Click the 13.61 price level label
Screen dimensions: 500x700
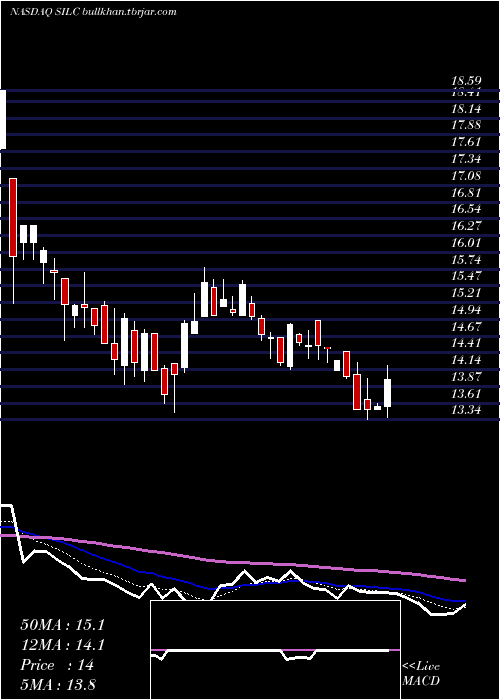click(x=466, y=394)
